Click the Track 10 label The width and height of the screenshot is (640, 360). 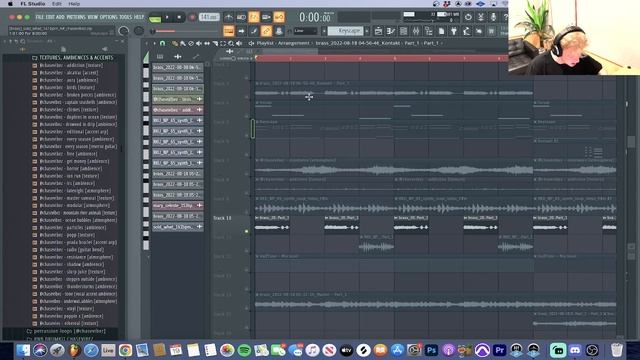(222, 218)
